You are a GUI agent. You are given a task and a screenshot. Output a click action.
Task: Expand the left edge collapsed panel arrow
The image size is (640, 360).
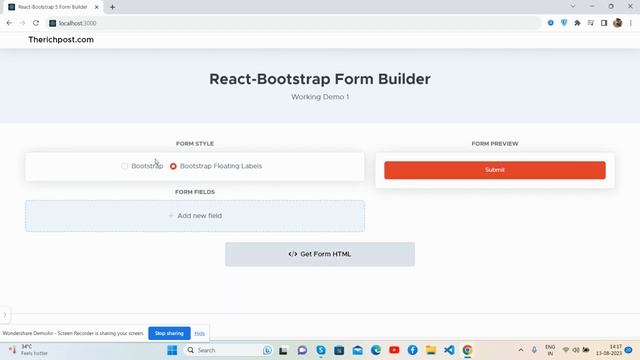tap(5, 315)
